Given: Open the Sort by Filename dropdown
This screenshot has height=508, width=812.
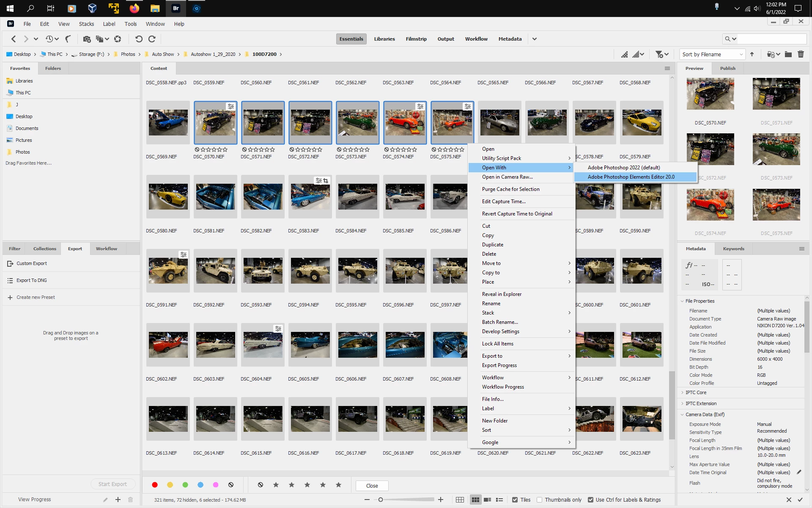Looking at the screenshot, I should pos(712,54).
